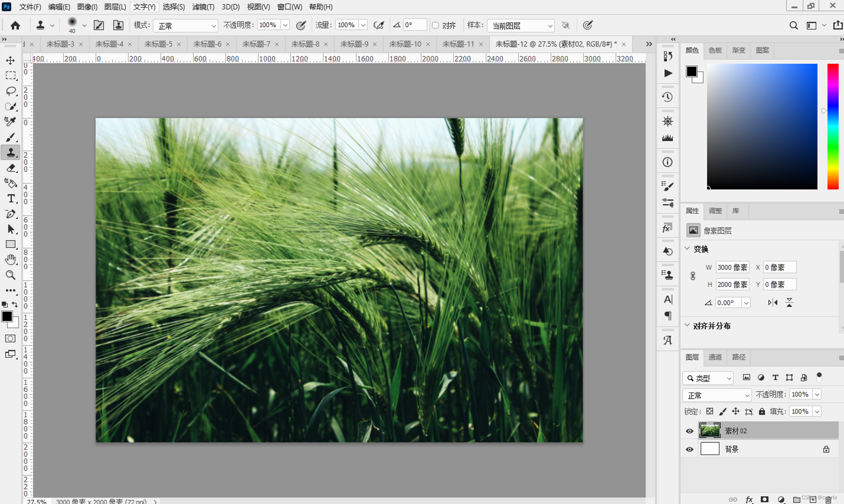Select the Quick Selection tool
844x504 pixels.
(x=10, y=107)
